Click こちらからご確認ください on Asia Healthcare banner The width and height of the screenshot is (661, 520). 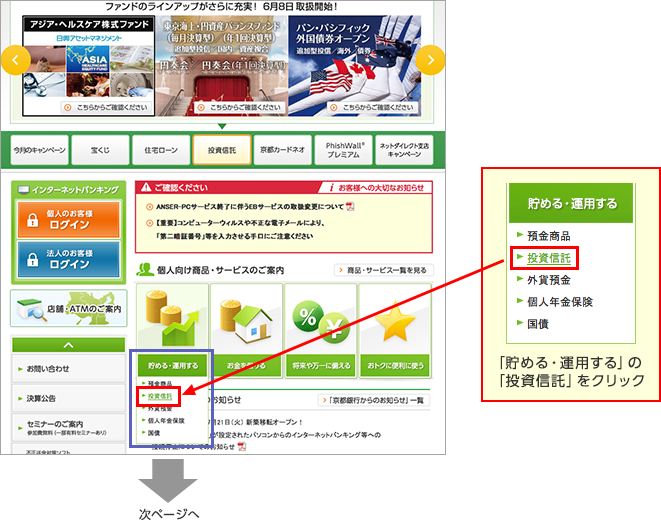pos(106,107)
